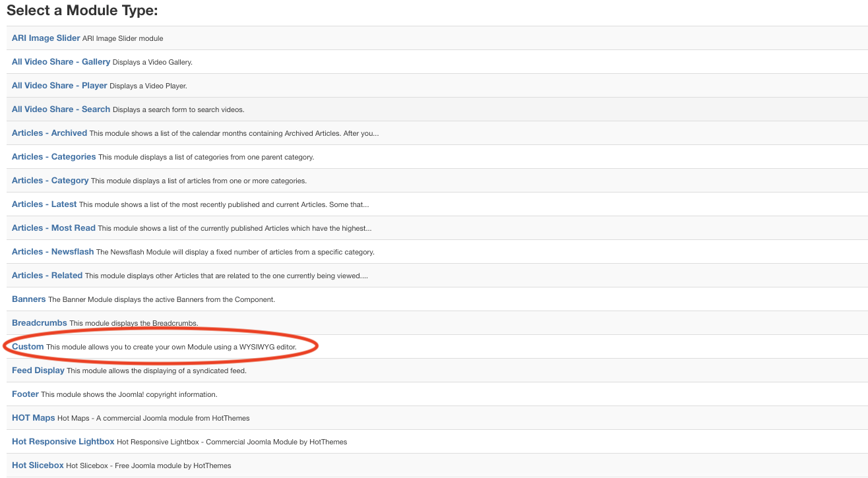Click description about most recently published Articles
The width and height of the screenshot is (868, 478).
[224, 205]
